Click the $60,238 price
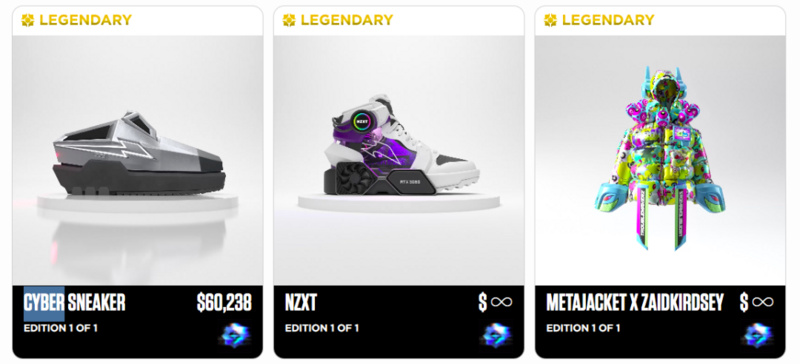 (x=224, y=303)
